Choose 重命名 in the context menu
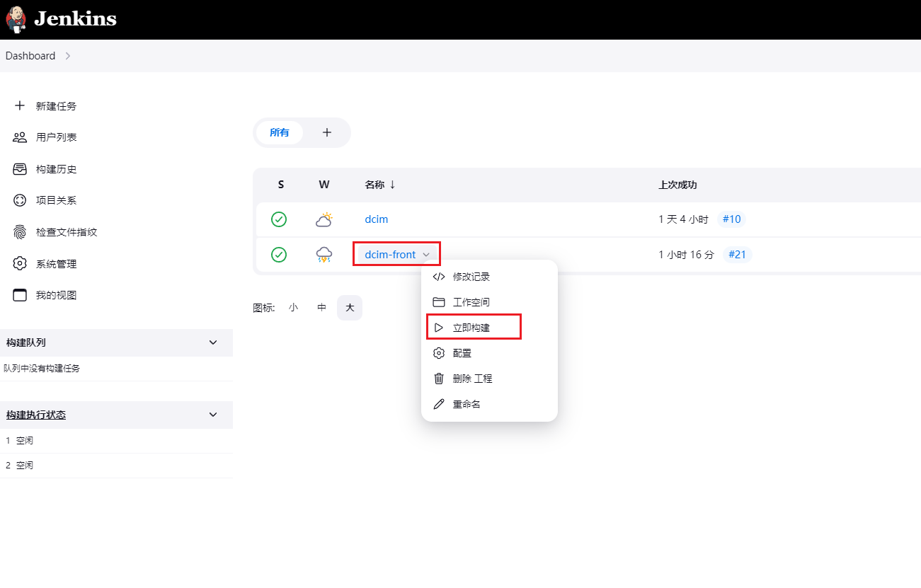 pyautogui.click(x=489, y=404)
